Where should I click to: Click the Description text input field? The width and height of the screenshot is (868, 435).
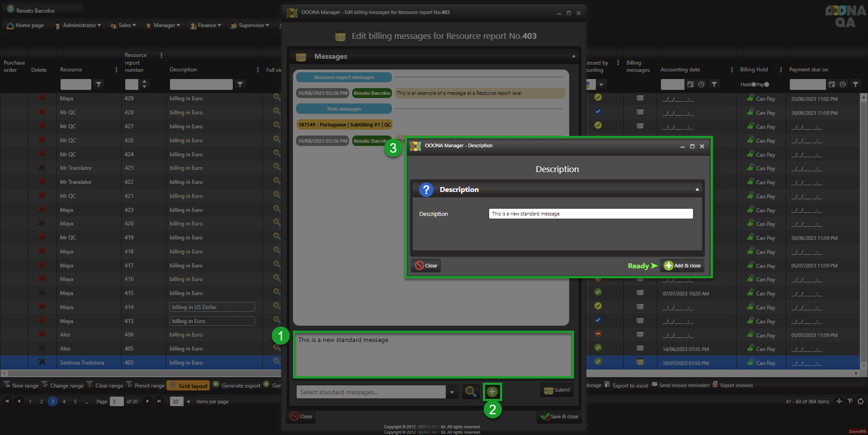(590, 214)
